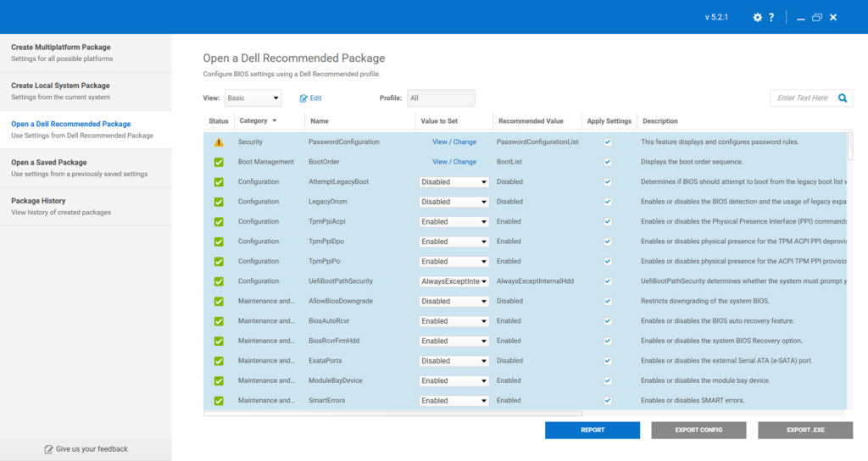This screenshot has height=461, width=868.
Task: Click the green status icon for SmartErrors
Action: [219, 401]
